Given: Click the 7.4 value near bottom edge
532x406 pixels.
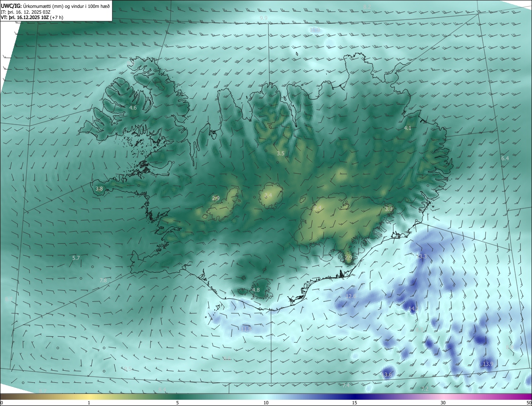Looking at the screenshot, I should [346, 386].
